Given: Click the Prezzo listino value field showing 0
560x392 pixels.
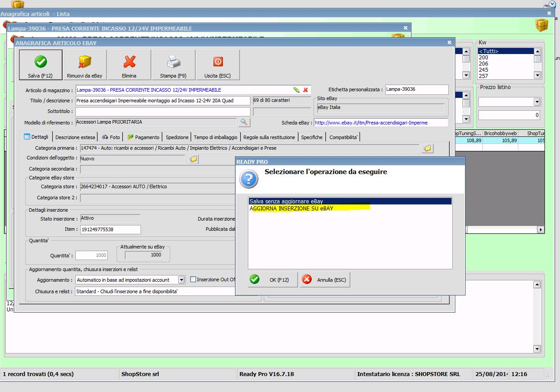Looking at the screenshot, I should [x=509, y=115].
